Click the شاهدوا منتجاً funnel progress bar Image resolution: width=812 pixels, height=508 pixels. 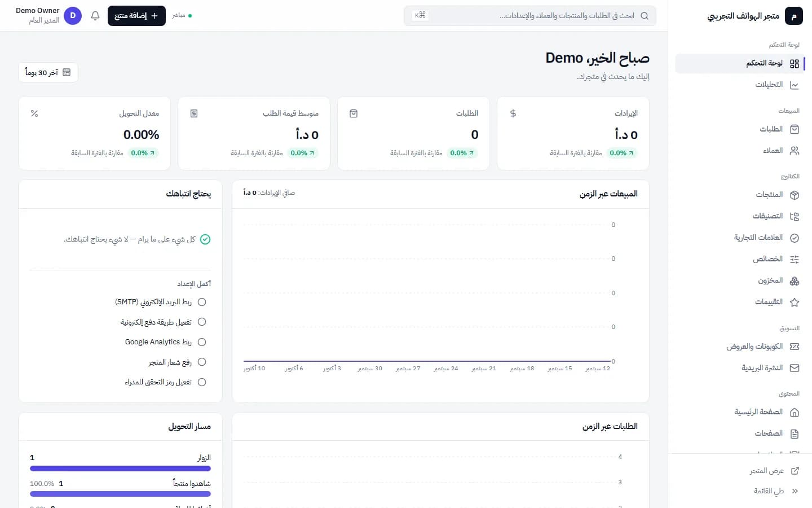pos(120,494)
